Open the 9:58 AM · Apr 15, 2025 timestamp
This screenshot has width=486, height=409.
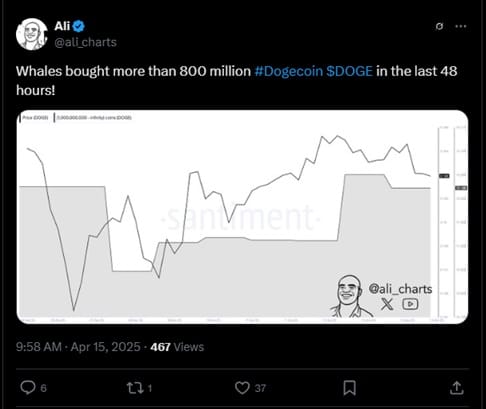click(x=78, y=347)
